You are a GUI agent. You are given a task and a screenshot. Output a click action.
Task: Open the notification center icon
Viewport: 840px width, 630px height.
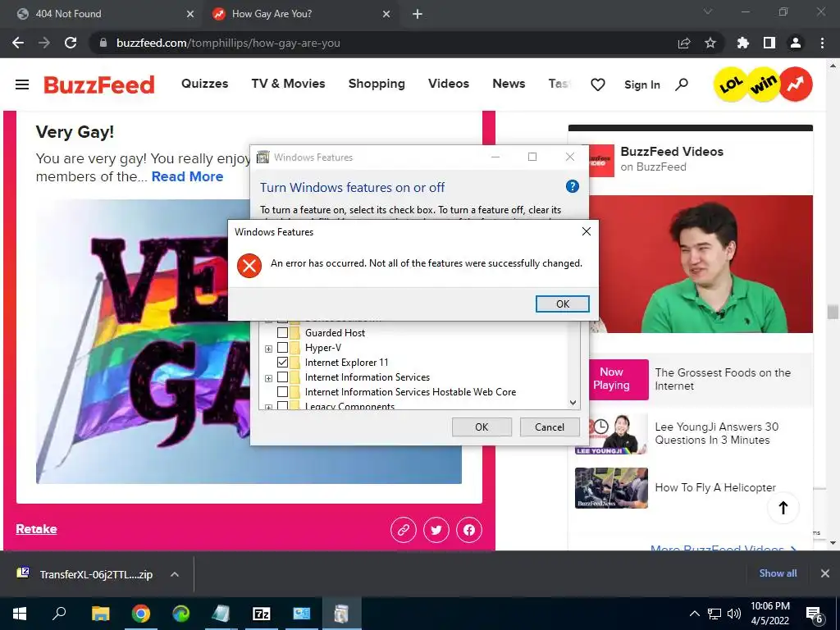[815, 614]
